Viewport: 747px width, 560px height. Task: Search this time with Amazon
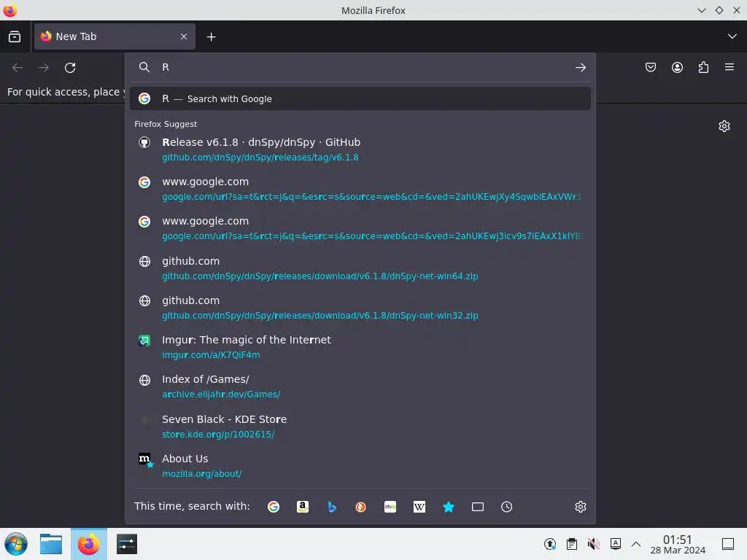click(303, 507)
